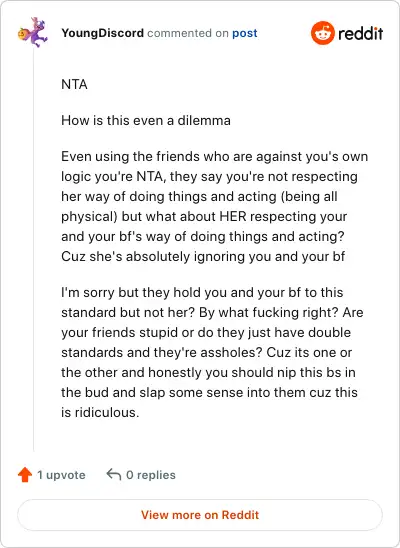400x548 pixels.
Task: Click the "0 replies" count label
Action: [x=151, y=475]
